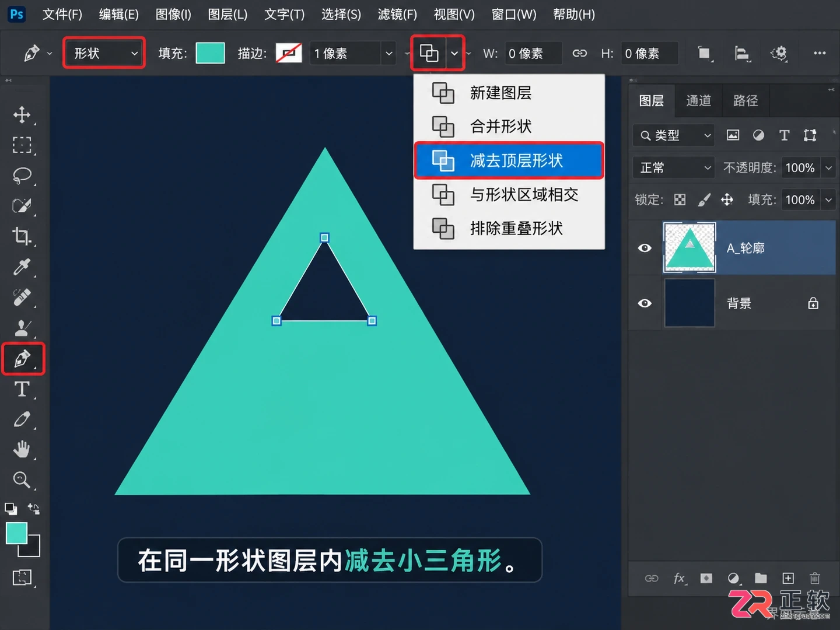Open the 正常 blend mode dropdown
840x630 pixels.
(x=674, y=168)
